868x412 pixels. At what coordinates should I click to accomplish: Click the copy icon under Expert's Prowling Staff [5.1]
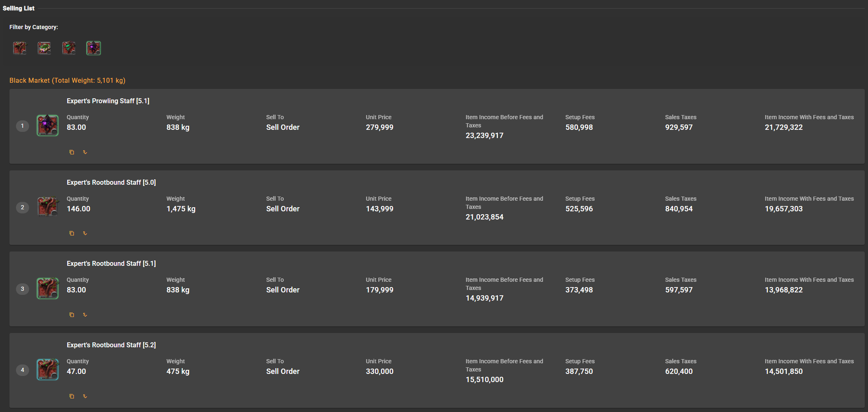tap(72, 152)
